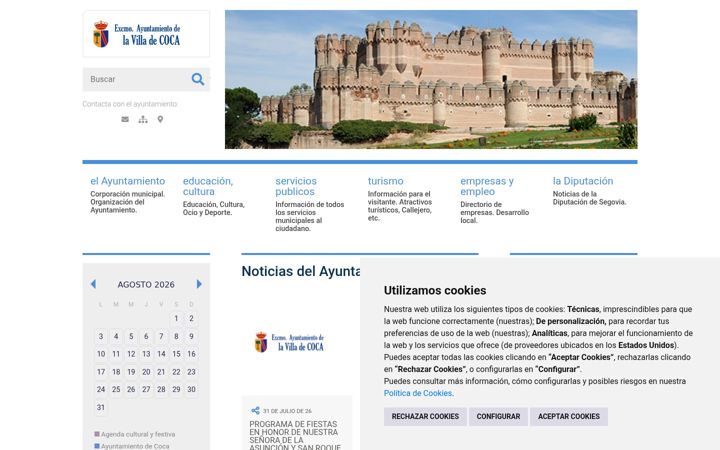This screenshot has width=720, height=450.
Task: Open the turismo menu
Action: click(x=386, y=181)
